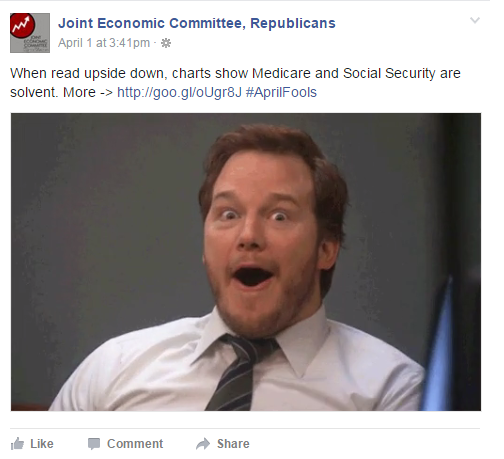Click the red chart logo in avatar
Screen dimensions: 504x459
tap(22, 26)
